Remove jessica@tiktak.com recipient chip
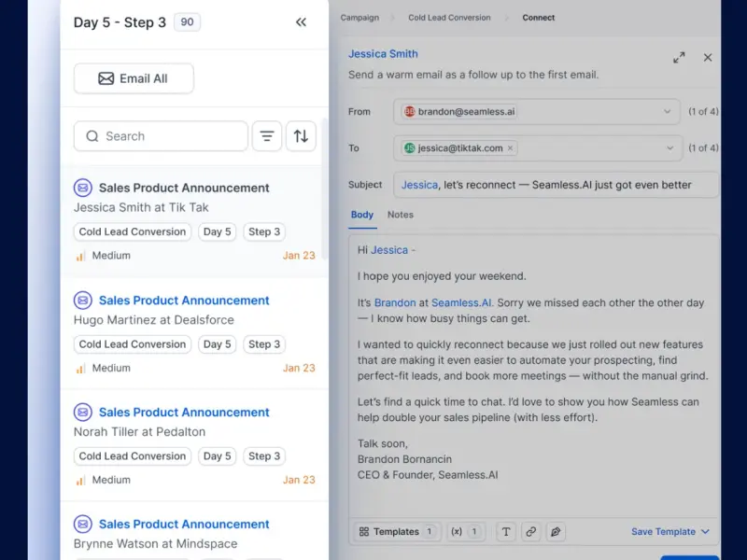Screen dimensions: 747x560 point(511,148)
